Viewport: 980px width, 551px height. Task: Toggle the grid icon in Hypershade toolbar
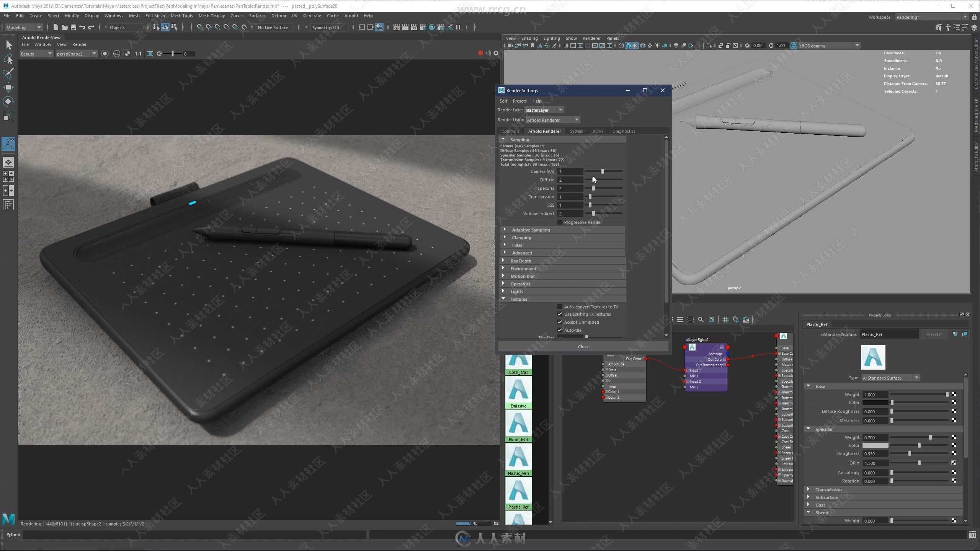[x=725, y=320]
